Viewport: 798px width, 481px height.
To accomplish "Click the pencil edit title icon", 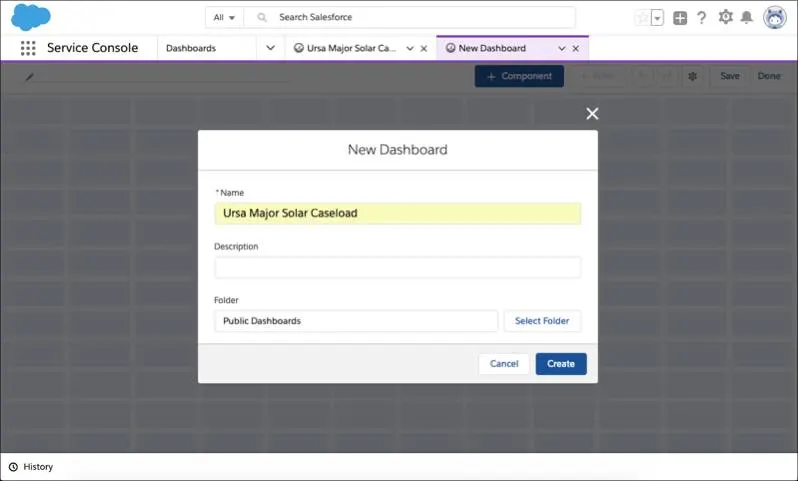I will [30, 77].
